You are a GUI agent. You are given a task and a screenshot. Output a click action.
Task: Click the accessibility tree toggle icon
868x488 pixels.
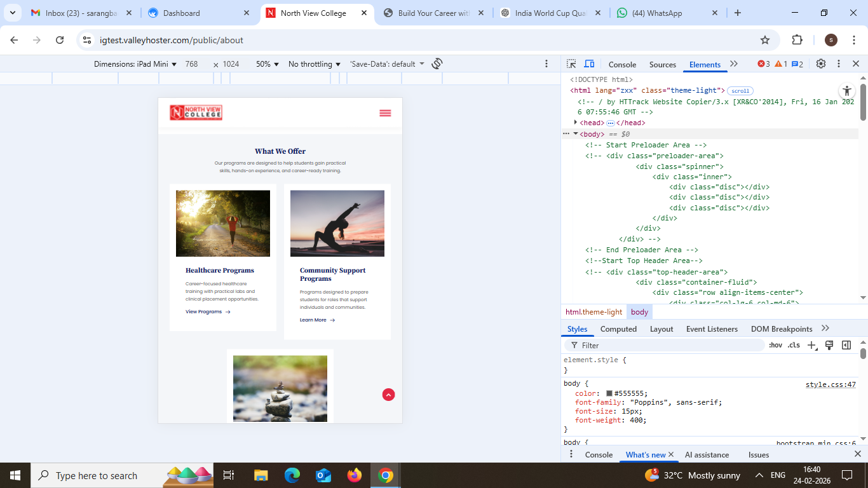[x=846, y=91]
